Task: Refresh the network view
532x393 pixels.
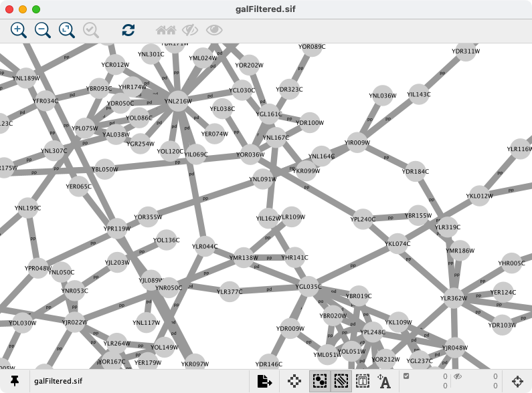Action: [x=128, y=29]
